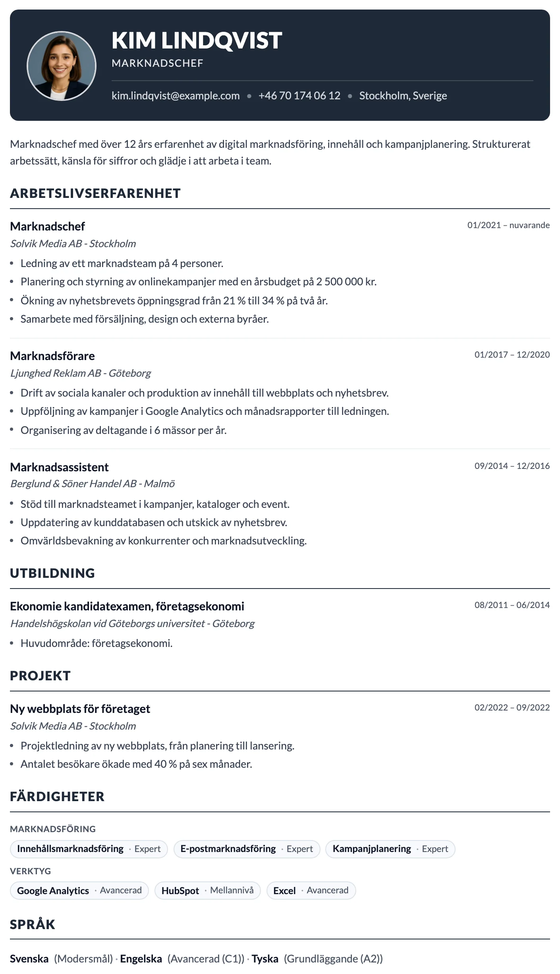
Task: Select the Stockholm, Sverige location text
Action: (403, 96)
